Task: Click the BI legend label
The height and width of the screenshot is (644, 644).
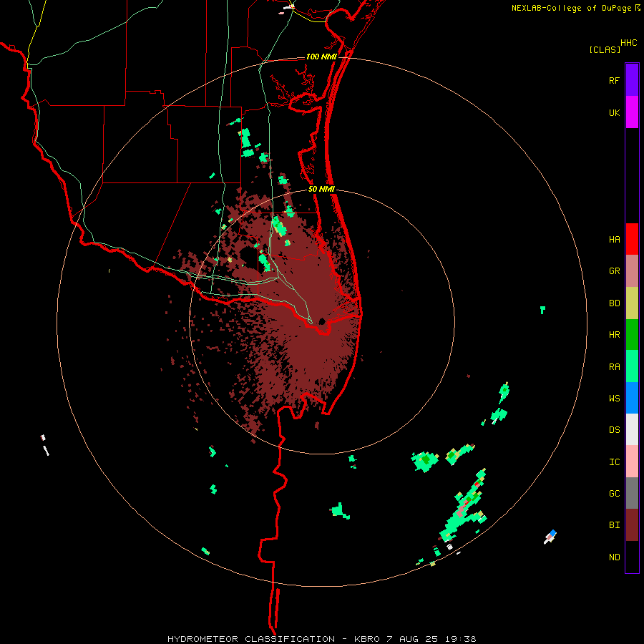Action: [x=614, y=525]
